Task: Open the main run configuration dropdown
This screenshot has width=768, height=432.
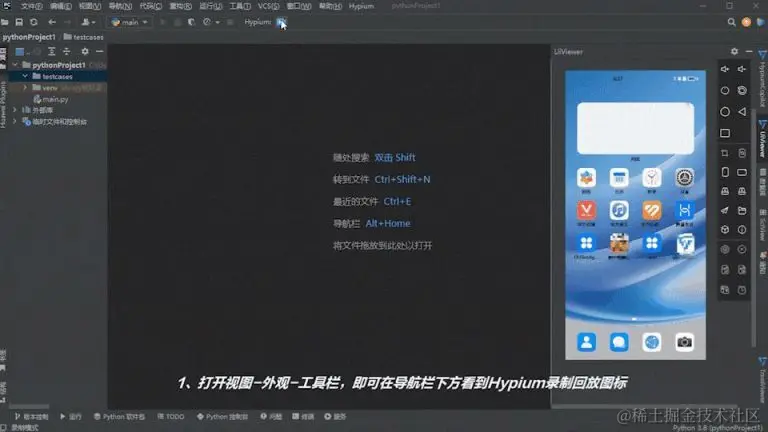Action: [x=129, y=22]
